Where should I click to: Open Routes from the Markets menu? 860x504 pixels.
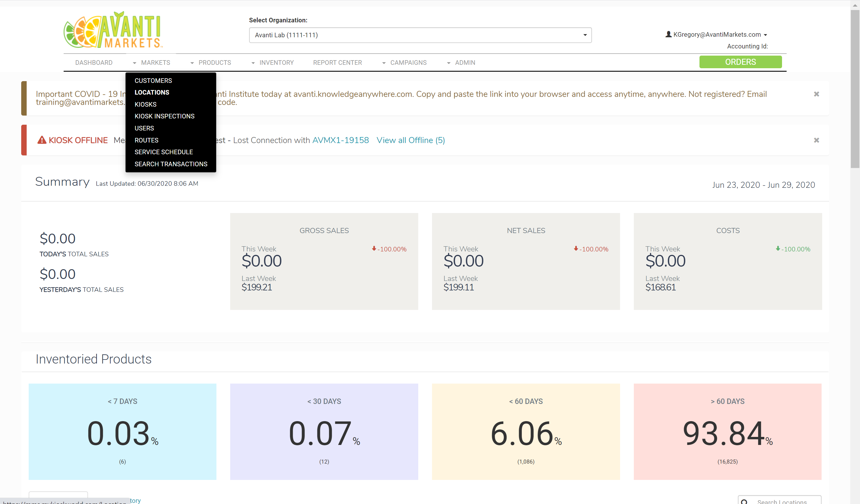coord(146,140)
